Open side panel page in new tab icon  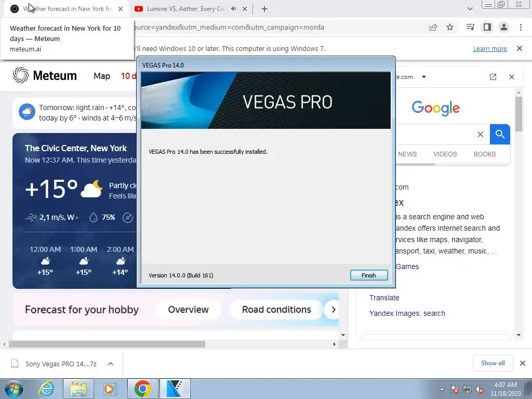(x=493, y=77)
